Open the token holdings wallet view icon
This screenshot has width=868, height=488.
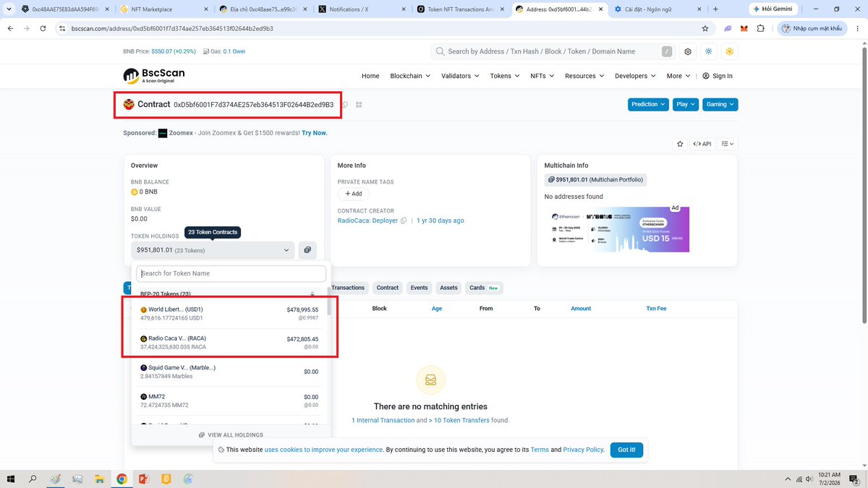click(x=307, y=250)
